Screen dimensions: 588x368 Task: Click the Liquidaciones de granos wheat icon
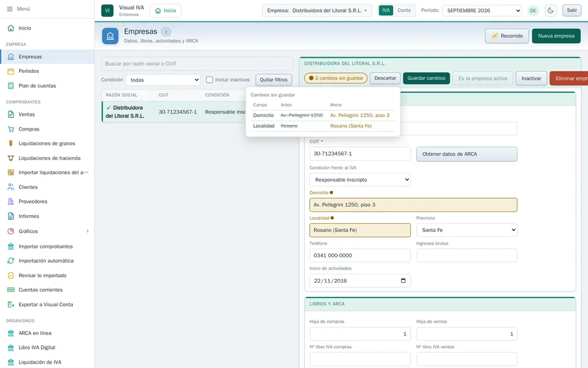(x=11, y=143)
